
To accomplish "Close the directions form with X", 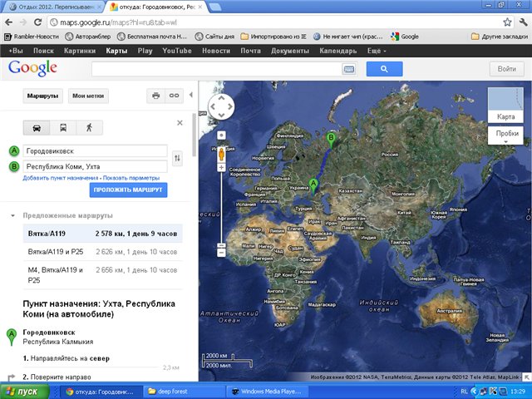I will coord(180,123).
